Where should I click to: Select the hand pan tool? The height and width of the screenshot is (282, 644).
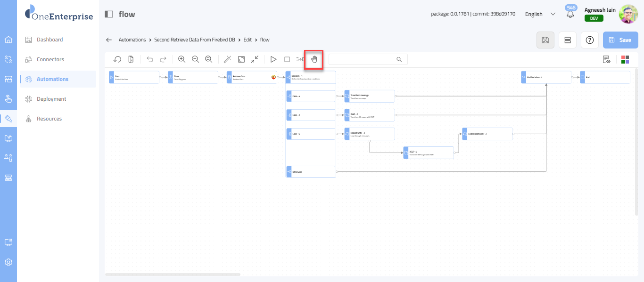314,59
